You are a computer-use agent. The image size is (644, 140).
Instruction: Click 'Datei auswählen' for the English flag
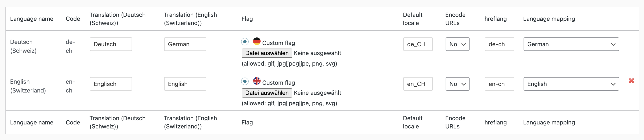[x=267, y=93]
